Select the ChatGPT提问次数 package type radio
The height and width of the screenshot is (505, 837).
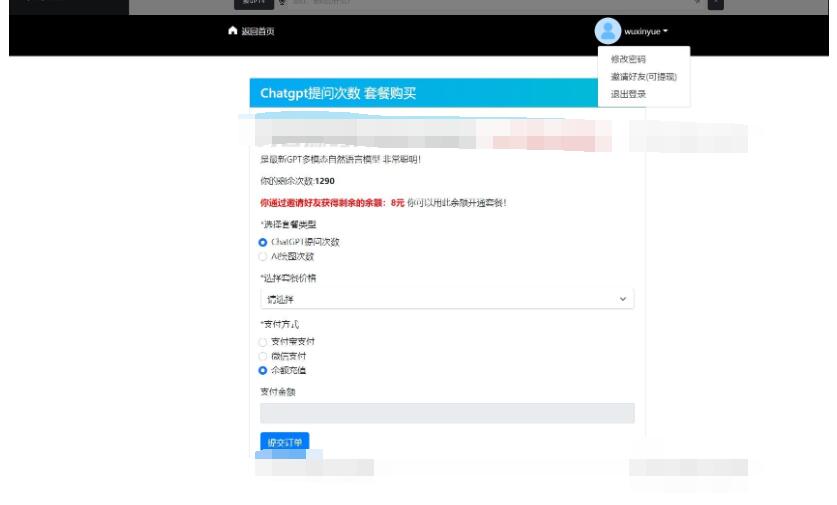(x=263, y=242)
